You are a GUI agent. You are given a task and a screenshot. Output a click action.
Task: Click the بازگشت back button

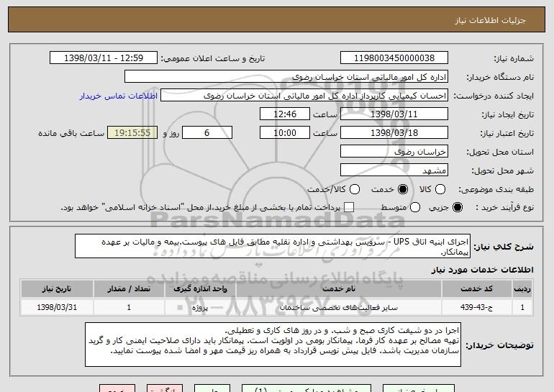(165, 388)
